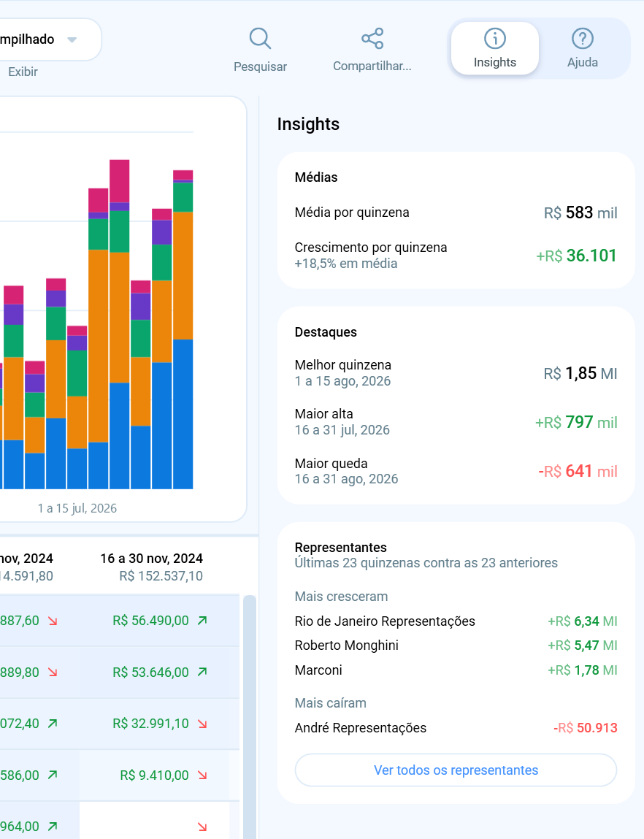Click the table vertical scrollbar
Viewport: 644px width, 839px height.
click(x=249, y=716)
